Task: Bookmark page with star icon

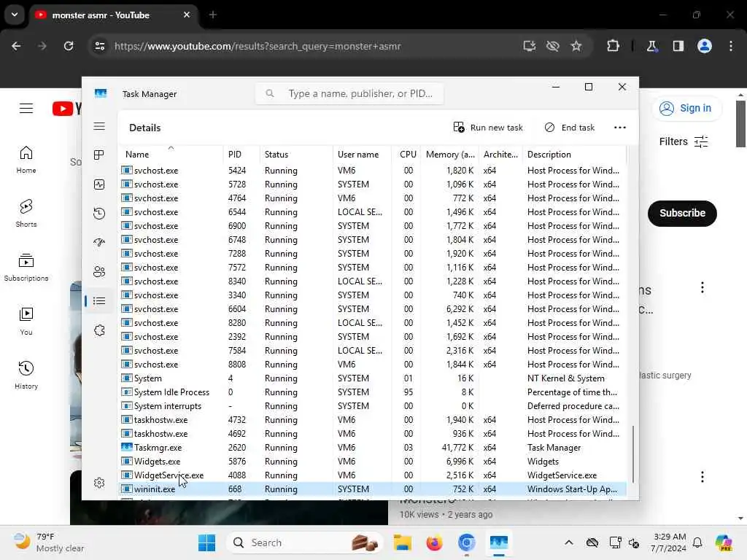Action: tap(576, 46)
